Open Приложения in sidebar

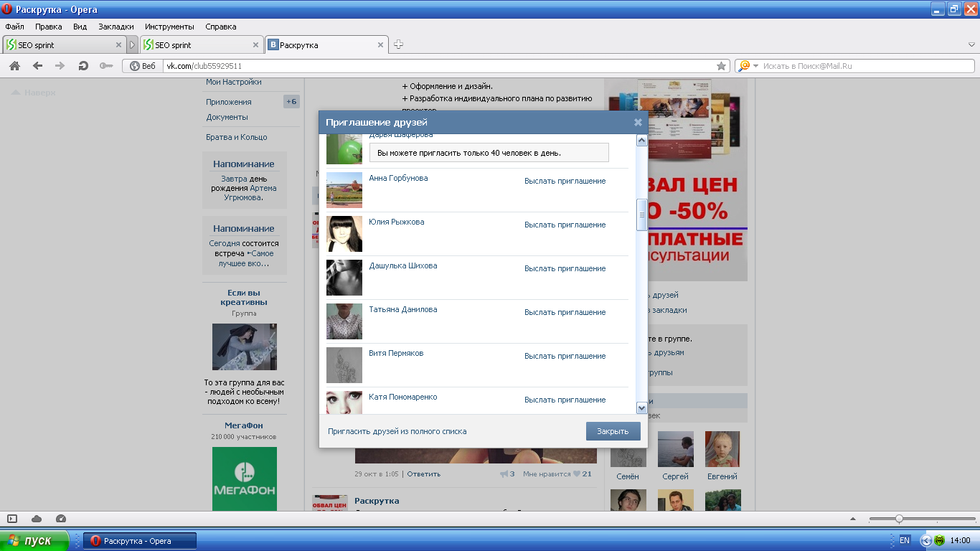(229, 102)
